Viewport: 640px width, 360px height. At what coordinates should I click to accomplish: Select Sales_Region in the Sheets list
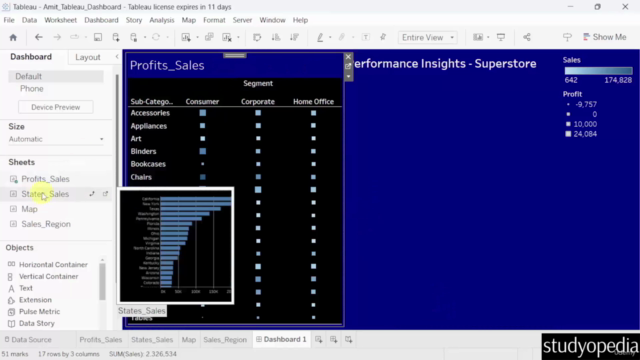pyautogui.click(x=46, y=224)
